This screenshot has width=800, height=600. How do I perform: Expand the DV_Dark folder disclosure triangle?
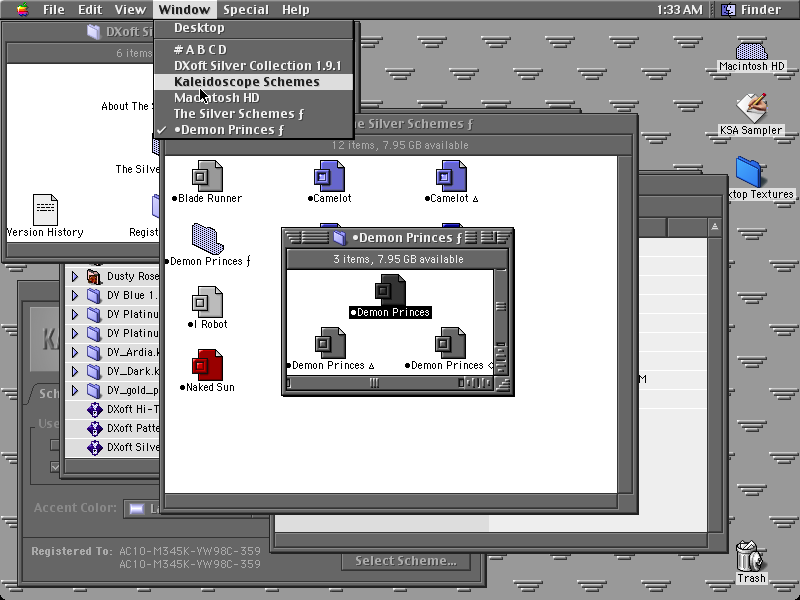coord(74,371)
